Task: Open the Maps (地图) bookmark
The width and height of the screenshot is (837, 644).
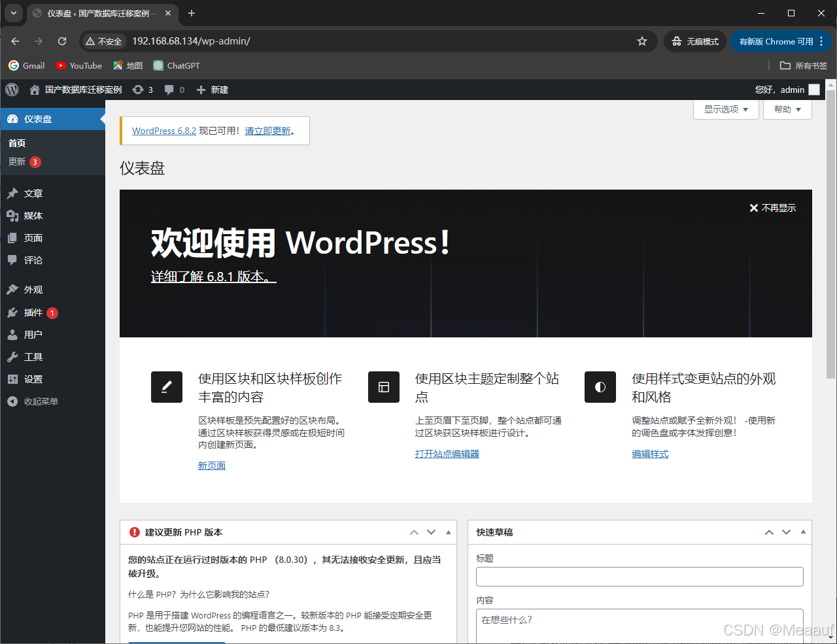Action: click(128, 65)
